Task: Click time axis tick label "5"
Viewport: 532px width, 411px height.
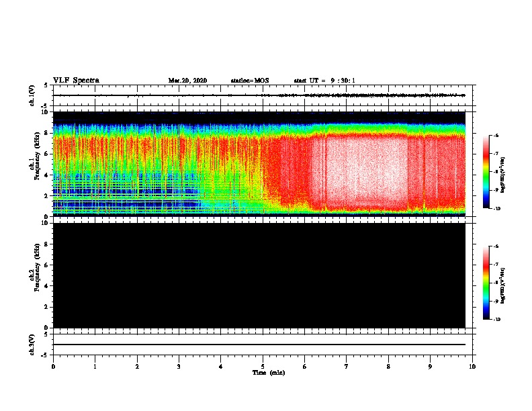Action: tap(263, 367)
